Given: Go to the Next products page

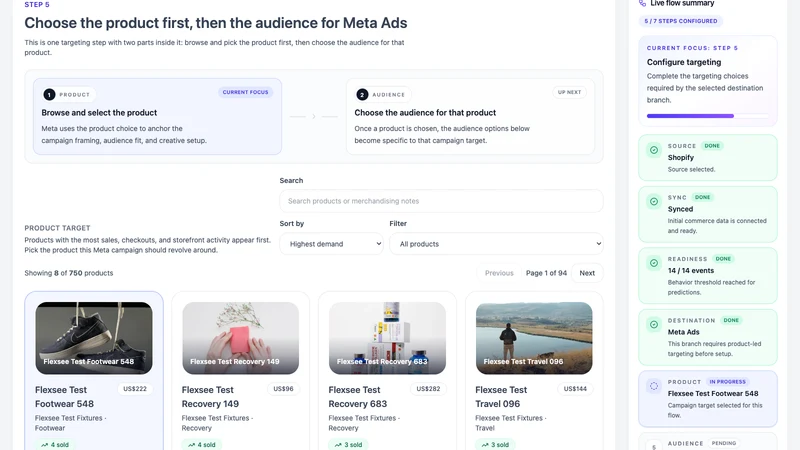Looking at the screenshot, I should pos(587,273).
